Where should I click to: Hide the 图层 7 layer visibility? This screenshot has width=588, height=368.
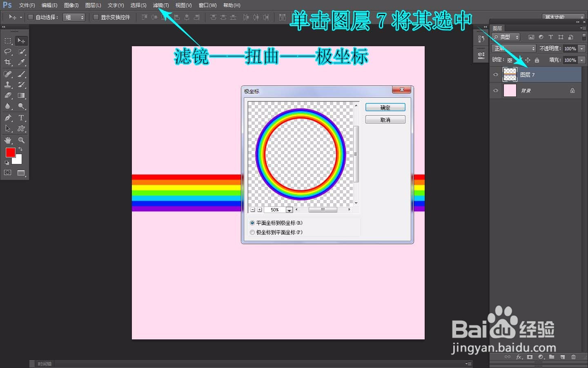click(495, 74)
